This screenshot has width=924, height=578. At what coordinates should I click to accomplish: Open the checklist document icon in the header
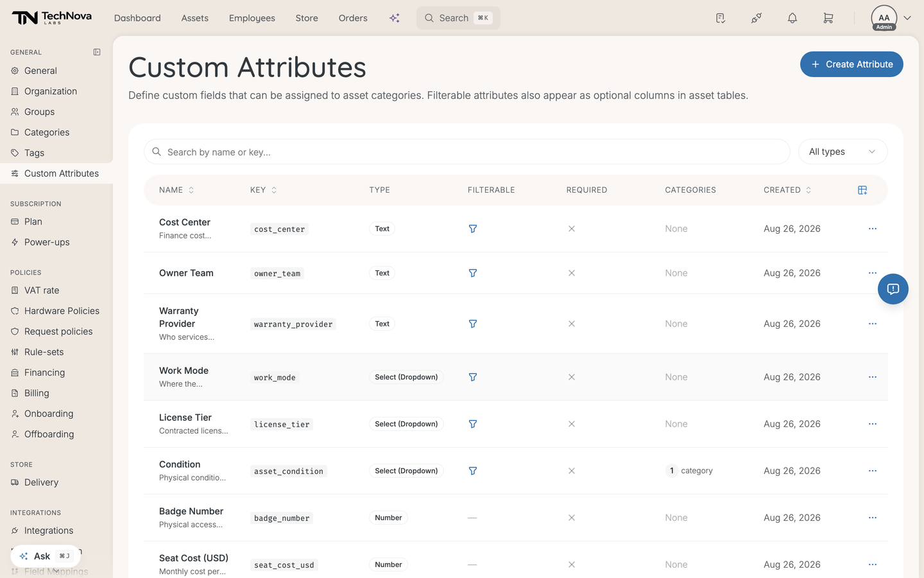[x=721, y=18]
